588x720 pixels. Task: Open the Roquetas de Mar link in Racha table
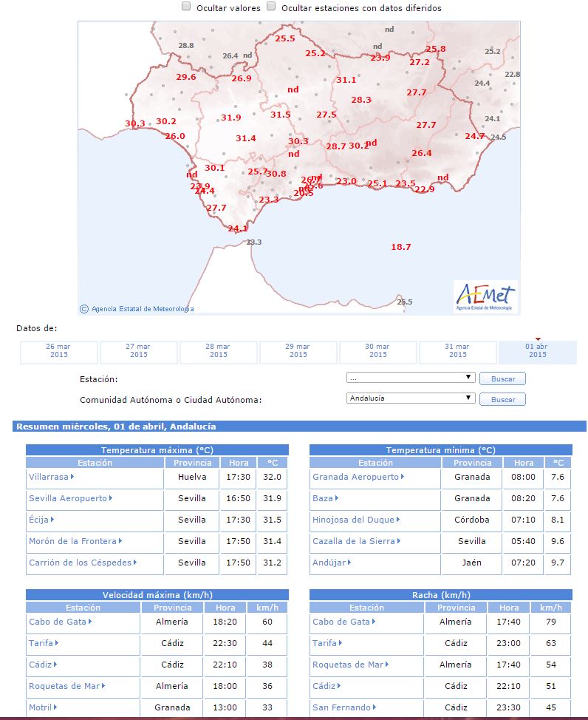(x=347, y=665)
